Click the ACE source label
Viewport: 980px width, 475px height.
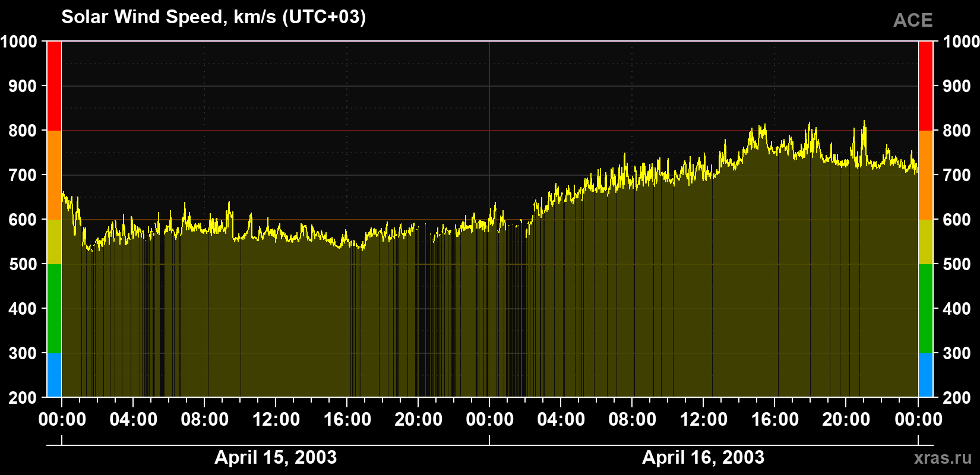(913, 21)
